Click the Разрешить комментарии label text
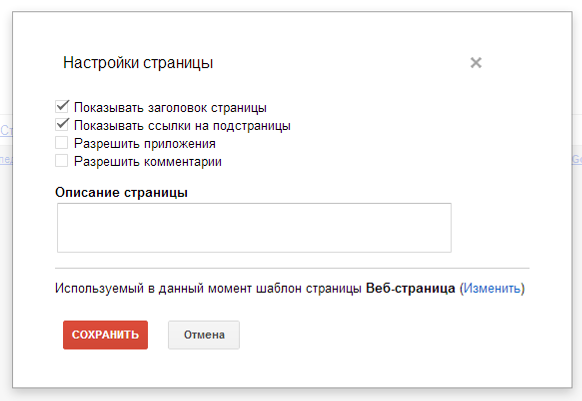582x401 pixels. point(148,162)
